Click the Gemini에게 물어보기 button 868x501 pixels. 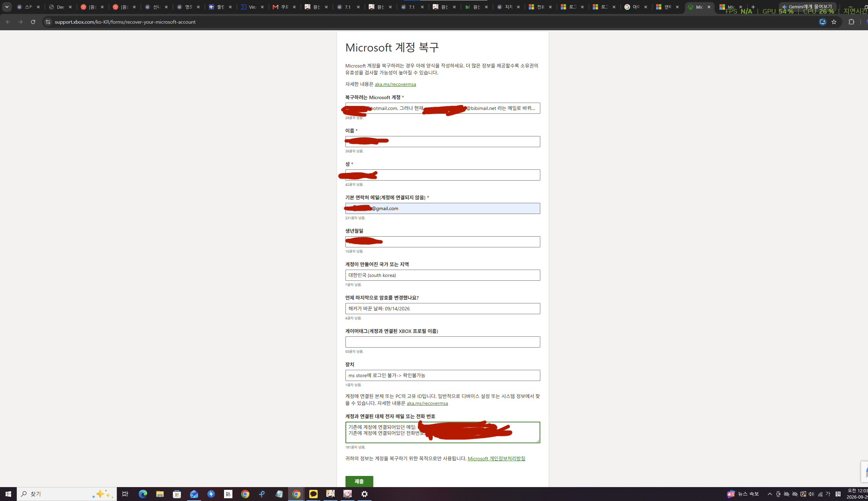[808, 7]
